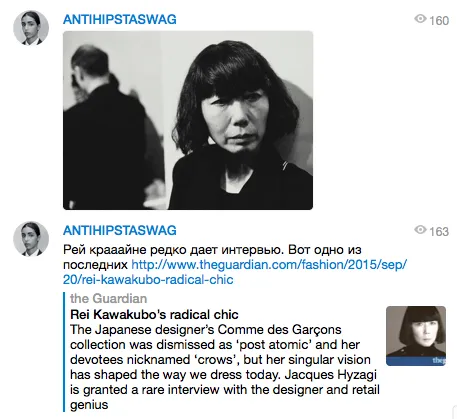
Task: Open the avatar beside the Guardian link post
Action: [x=31, y=239]
